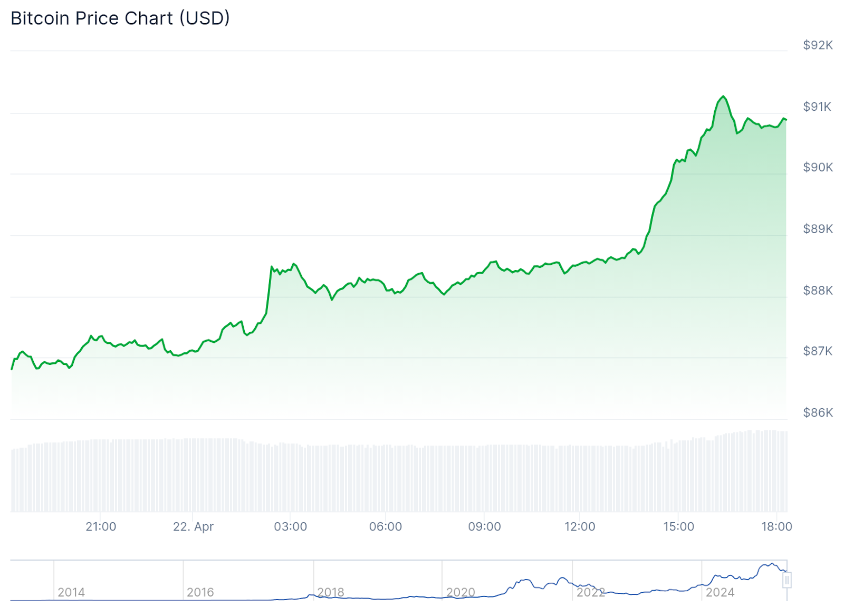844x616 pixels.
Task: Click the $90K price axis label
Action: pyautogui.click(x=818, y=167)
